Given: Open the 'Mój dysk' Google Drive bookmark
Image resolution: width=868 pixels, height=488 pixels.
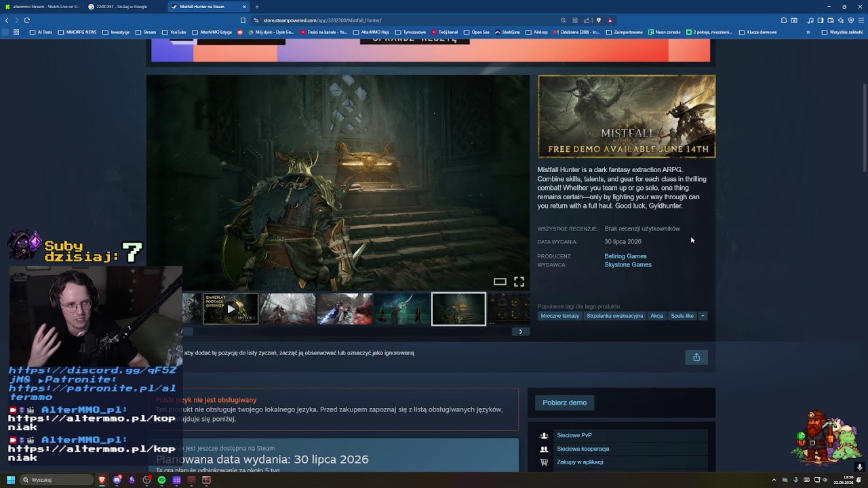Looking at the screenshot, I should pos(271,32).
